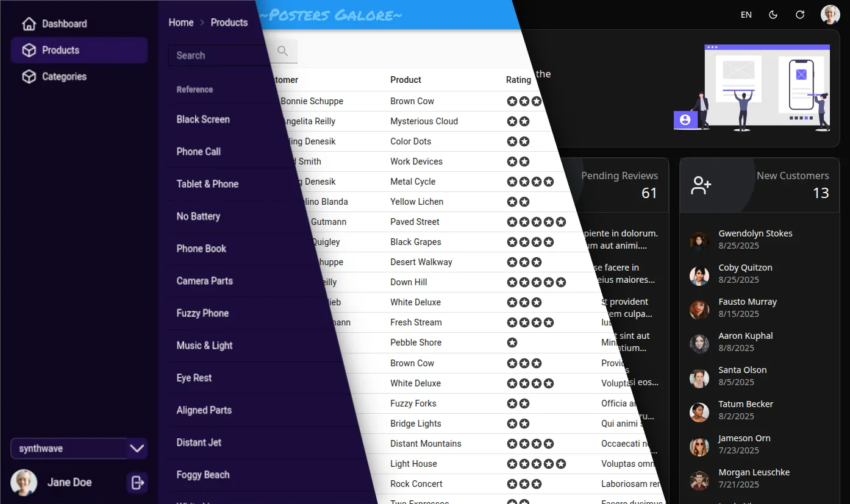Screen dimensions: 850x504
Task: Click the Categories cube icon
Action: (29, 77)
